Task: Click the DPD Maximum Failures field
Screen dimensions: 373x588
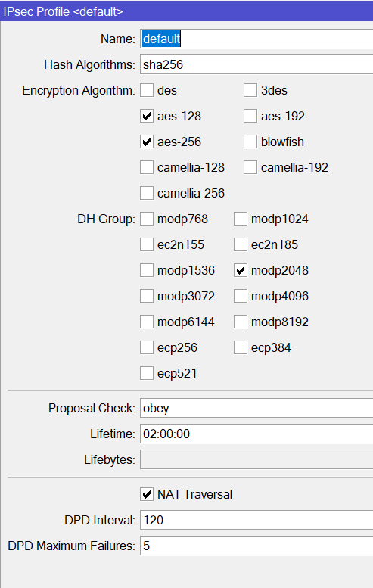Action: point(256,546)
